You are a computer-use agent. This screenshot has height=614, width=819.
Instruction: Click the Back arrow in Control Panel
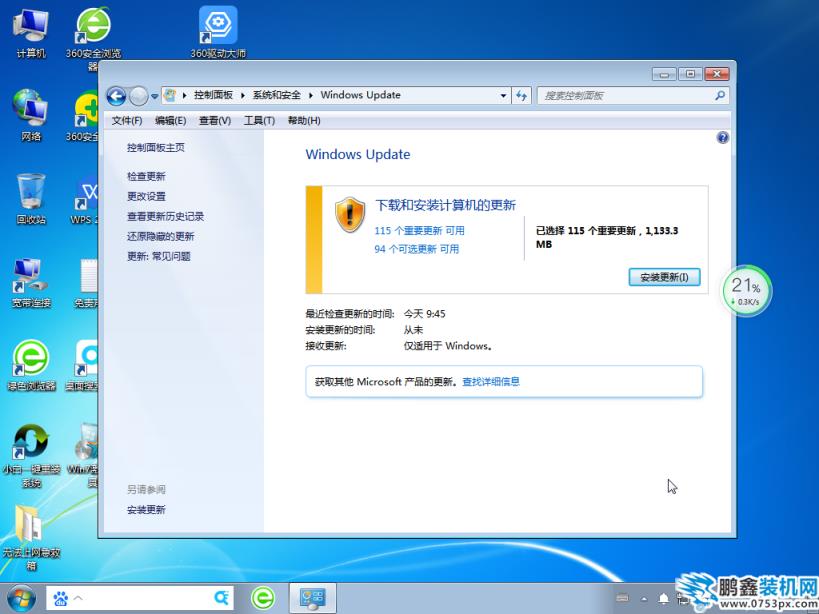pos(116,96)
